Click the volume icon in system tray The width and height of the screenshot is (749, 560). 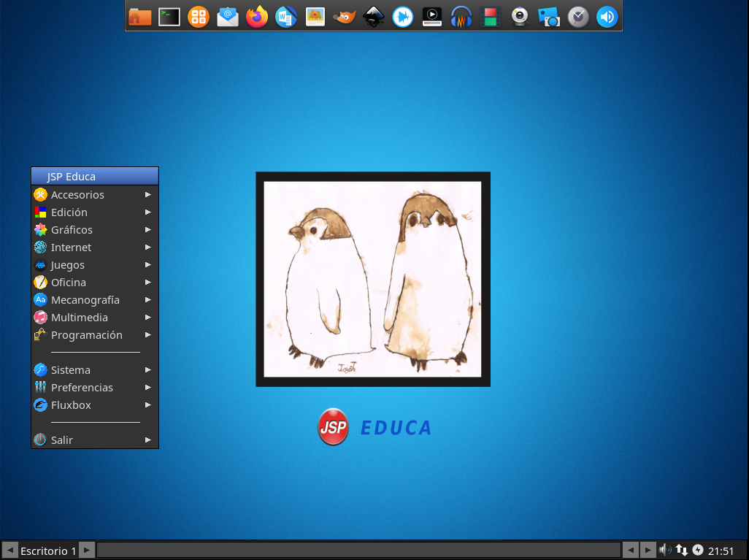(664, 550)
